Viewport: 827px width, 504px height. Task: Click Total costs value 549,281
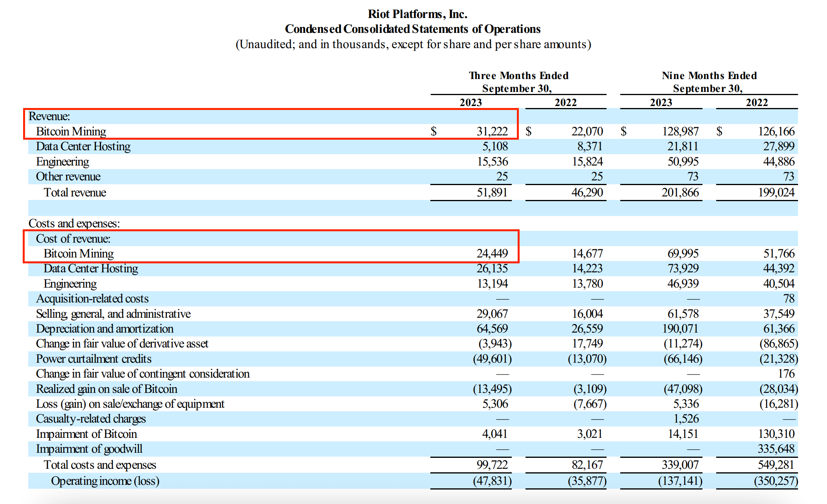[776, 465]
